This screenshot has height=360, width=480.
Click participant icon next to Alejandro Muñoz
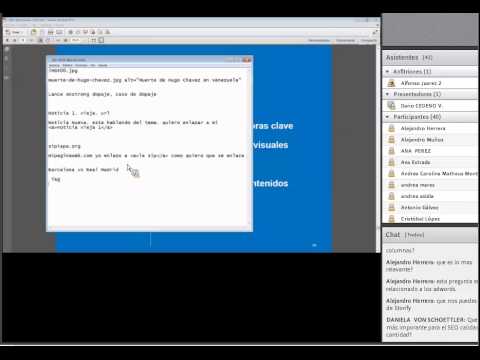[x=391, y=140]
